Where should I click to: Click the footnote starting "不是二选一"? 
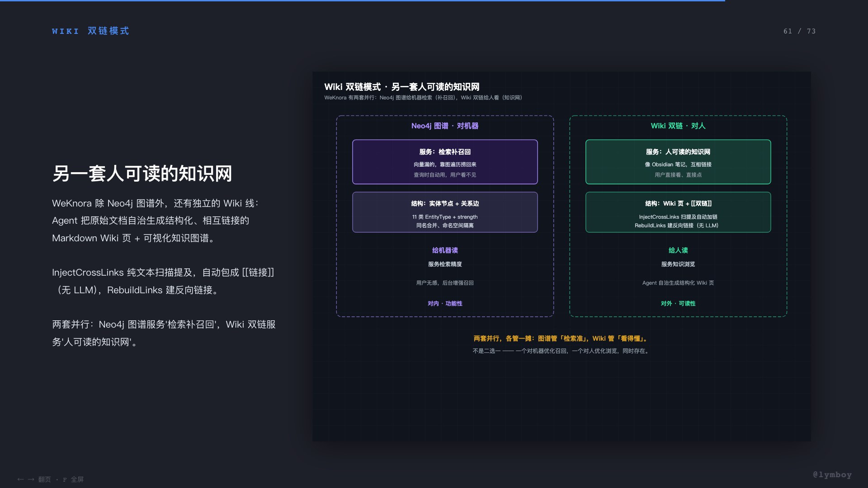[561, 351]
